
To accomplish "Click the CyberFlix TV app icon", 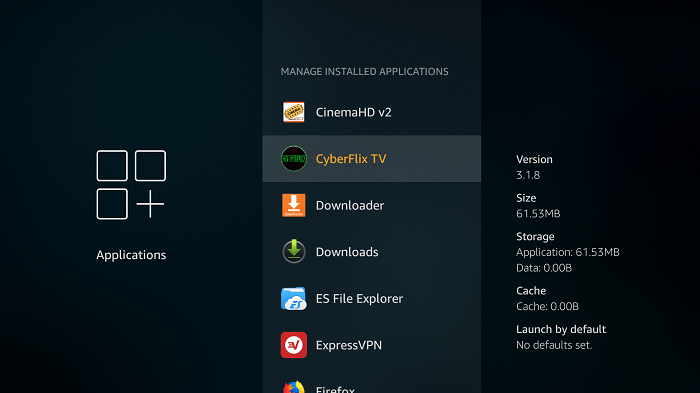I will [293, 159].
